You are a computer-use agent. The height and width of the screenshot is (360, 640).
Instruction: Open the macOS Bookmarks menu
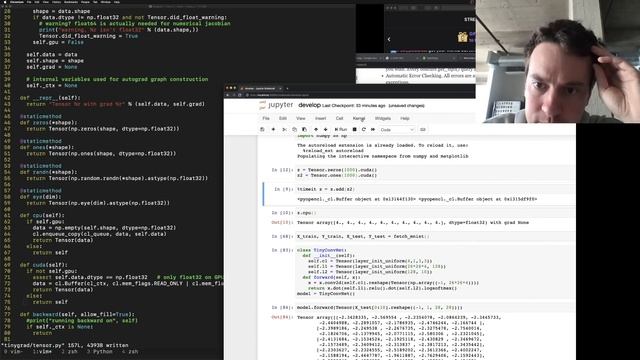click(x=71, y=2)
